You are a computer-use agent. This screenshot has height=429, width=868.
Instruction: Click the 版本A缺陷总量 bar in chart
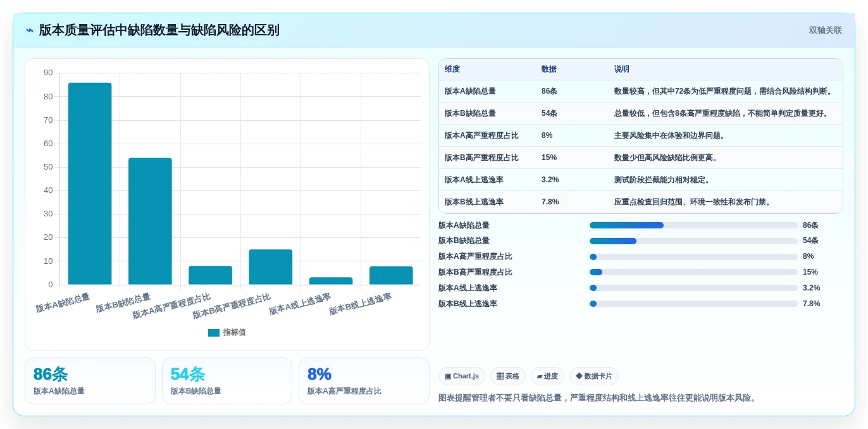90,183
